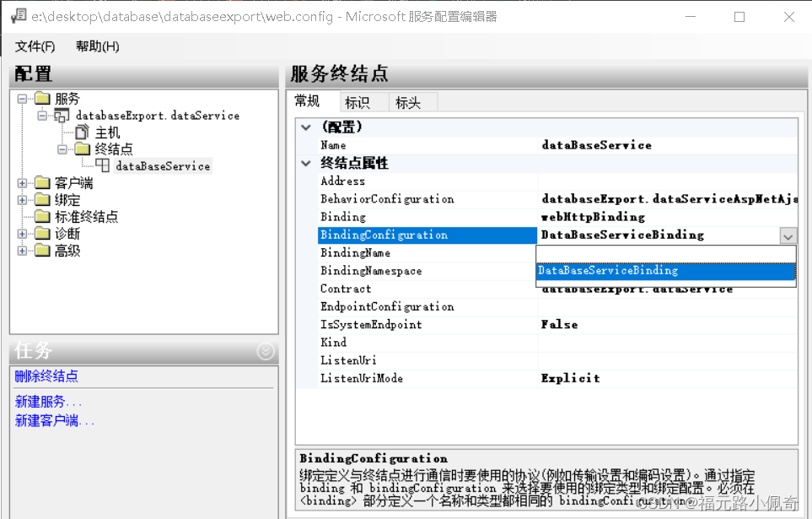Image resolution: width=812 pixels, height=519 pixels.
Task: Click the ListenUri property label
Action: 348,360
